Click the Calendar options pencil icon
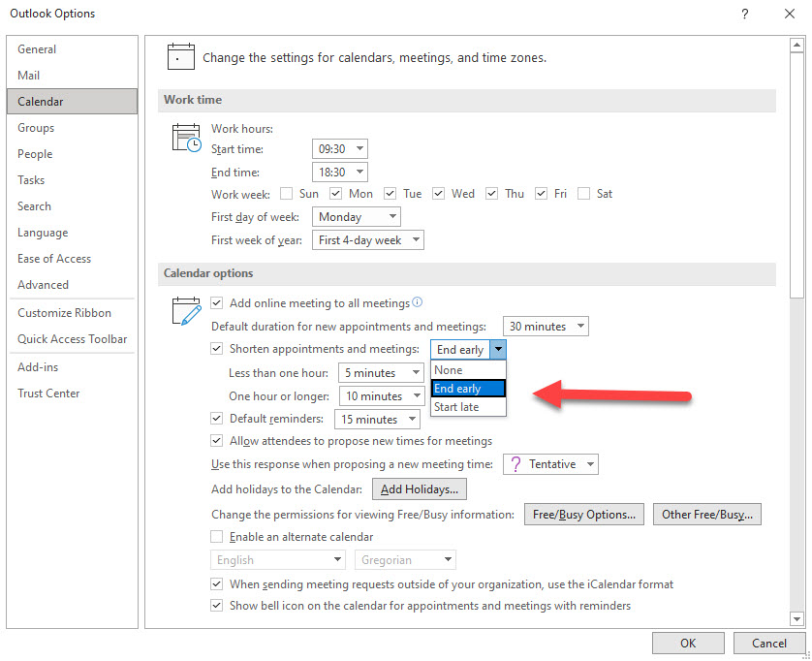This screenshot has height=661, width=812. [x=186, y=311]
